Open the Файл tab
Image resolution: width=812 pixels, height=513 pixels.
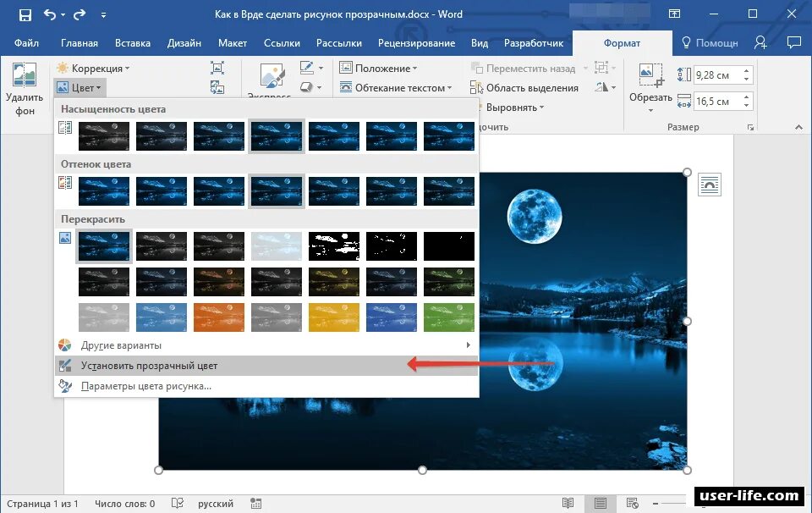tap(26, 43)
